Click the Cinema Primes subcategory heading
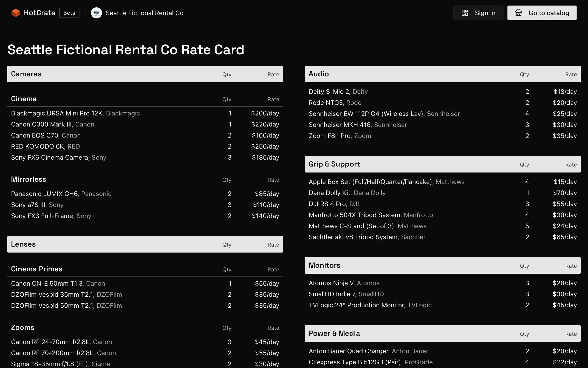588x368 pixels. [37, 269]
